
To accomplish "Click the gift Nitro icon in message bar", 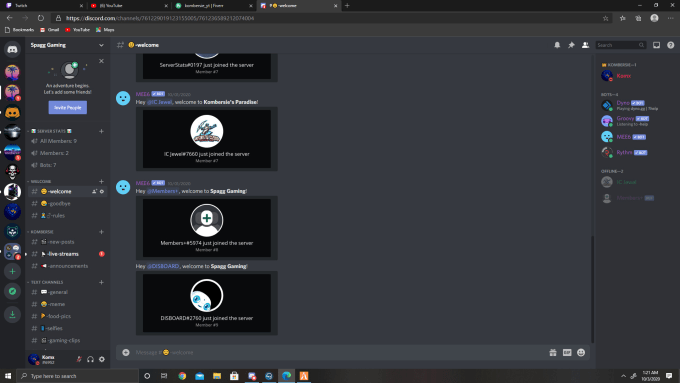I will coord(552,353).
